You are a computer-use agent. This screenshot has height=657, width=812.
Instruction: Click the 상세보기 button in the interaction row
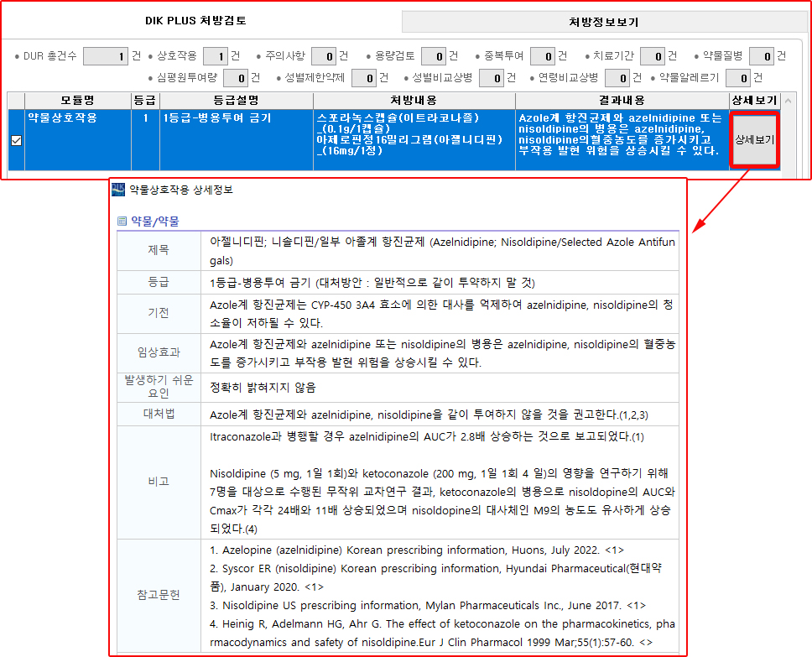(754, 139)
